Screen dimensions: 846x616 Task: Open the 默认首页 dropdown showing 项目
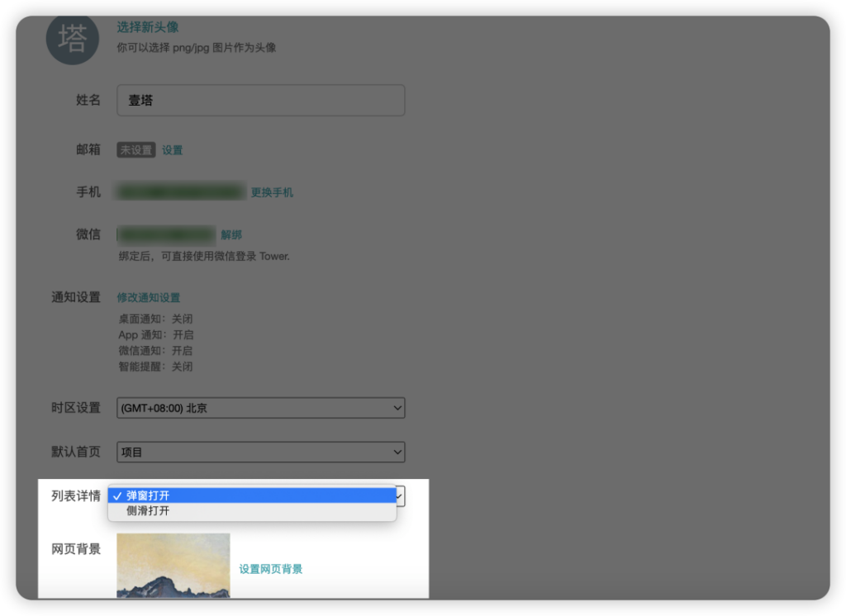260,452
